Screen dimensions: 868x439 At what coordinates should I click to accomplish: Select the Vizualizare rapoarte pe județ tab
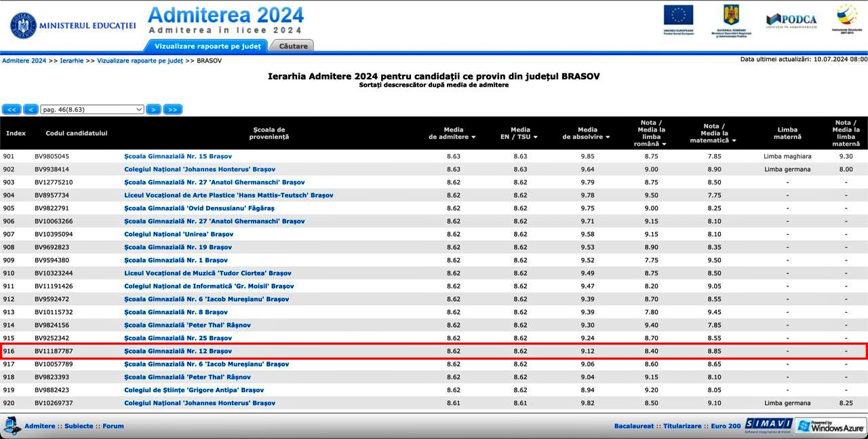[208, 46]
